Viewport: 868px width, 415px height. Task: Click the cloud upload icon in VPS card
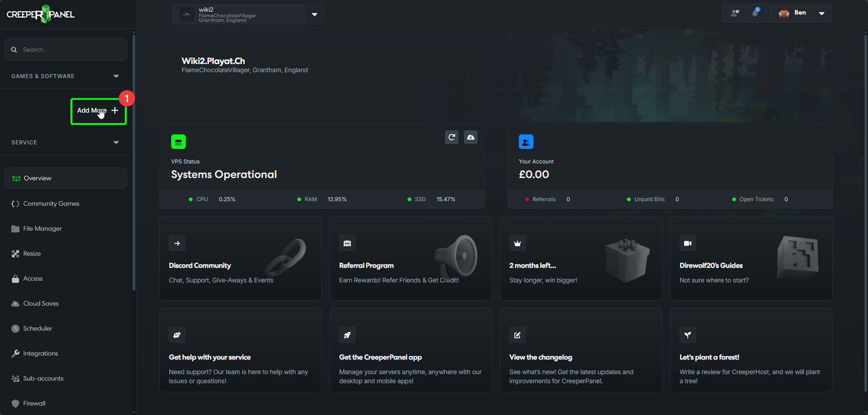coord(471,137)
